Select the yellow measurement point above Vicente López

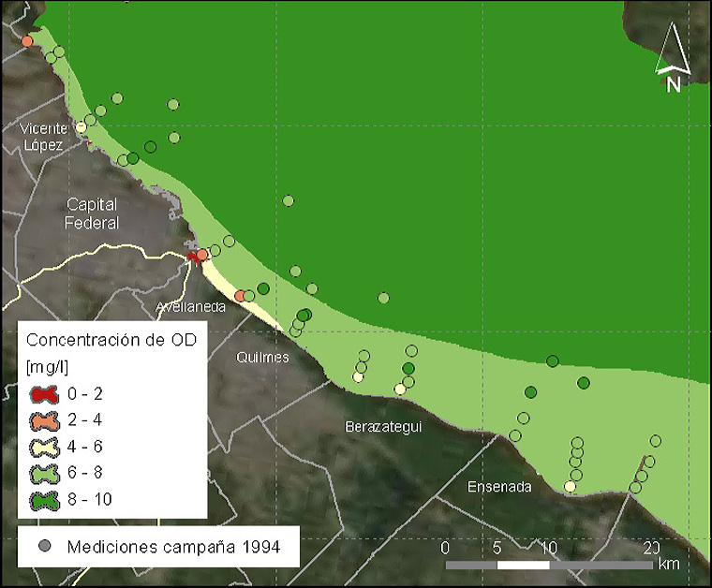(82, 127)
